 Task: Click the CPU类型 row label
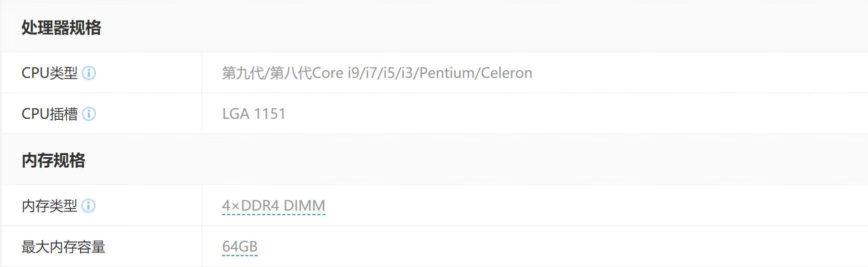[x=49, y=73]
